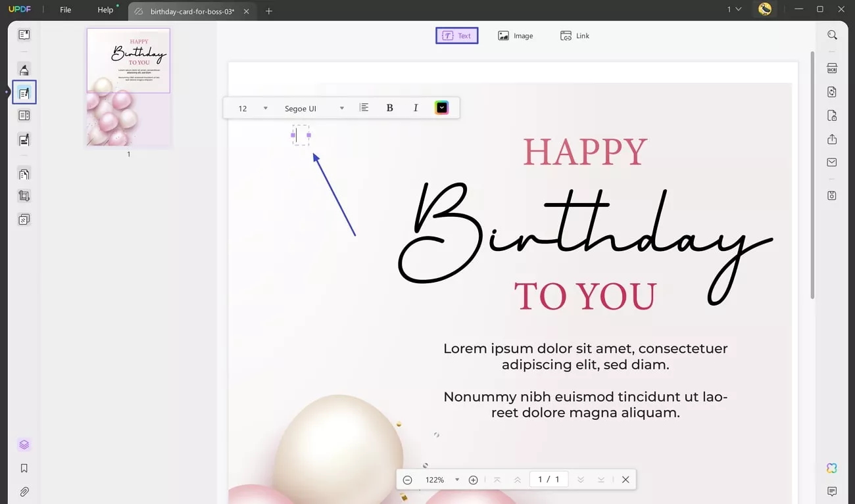Send the file by email
Viewport: 855px width, 504px height.
click(832, 162)
